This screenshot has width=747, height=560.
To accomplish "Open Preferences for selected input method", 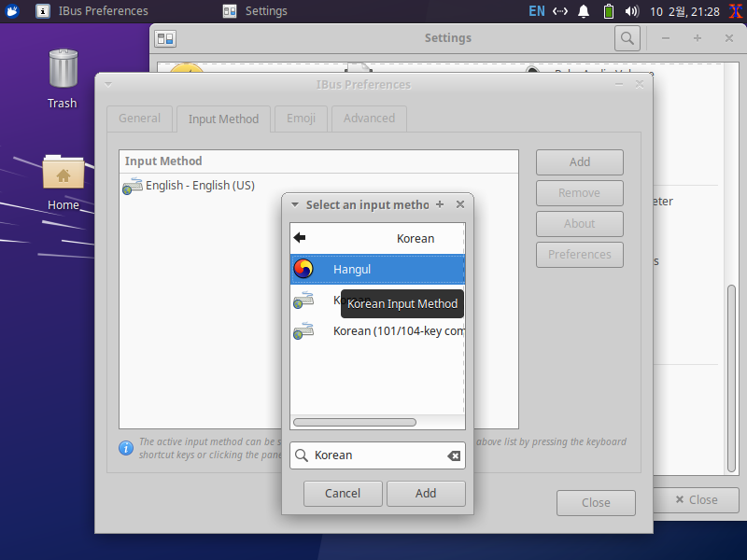I will pos(579,255).
